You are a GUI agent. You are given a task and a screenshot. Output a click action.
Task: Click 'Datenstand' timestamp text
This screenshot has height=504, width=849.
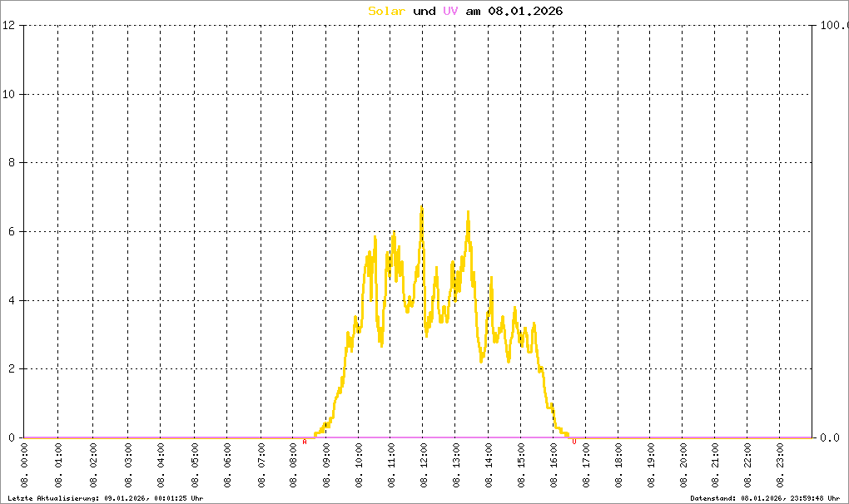(765, 498)
